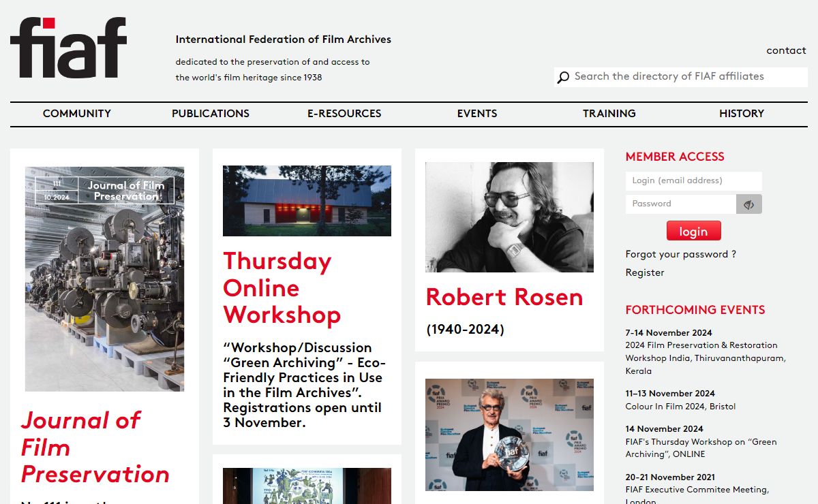Click the Login email address field
The height and width of the screenshot is (504, 818).
tap(694, 180)
